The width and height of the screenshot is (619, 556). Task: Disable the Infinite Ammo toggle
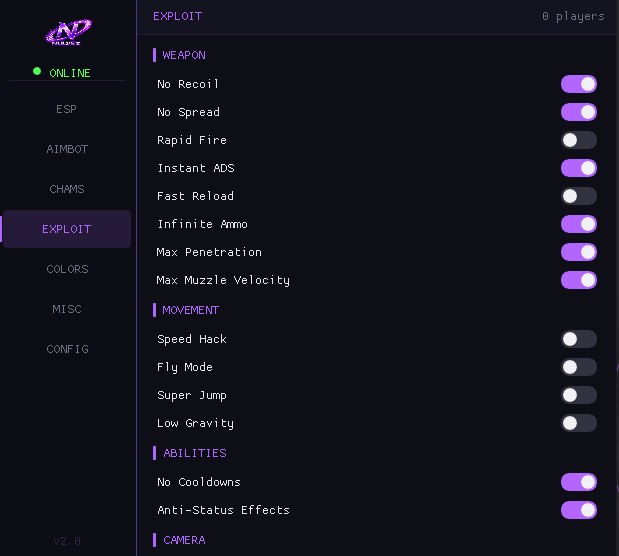(579, 224)
